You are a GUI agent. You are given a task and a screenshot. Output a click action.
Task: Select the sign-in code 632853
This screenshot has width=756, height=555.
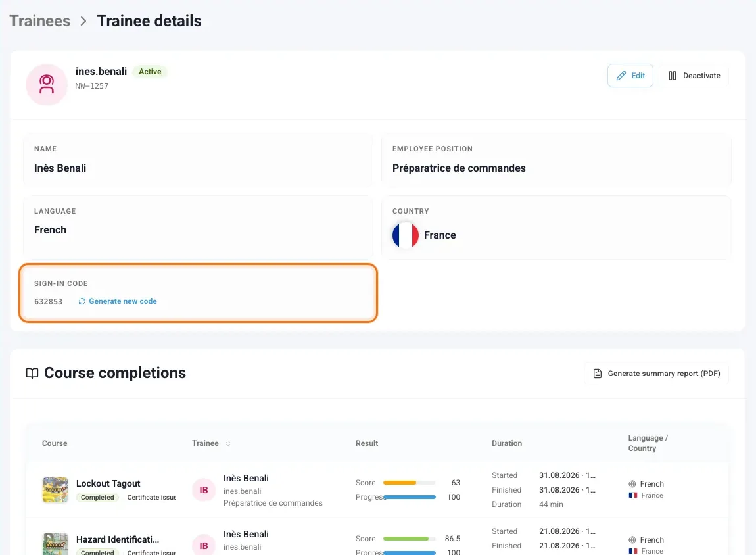pyautogui.click(x=48, y=302)
